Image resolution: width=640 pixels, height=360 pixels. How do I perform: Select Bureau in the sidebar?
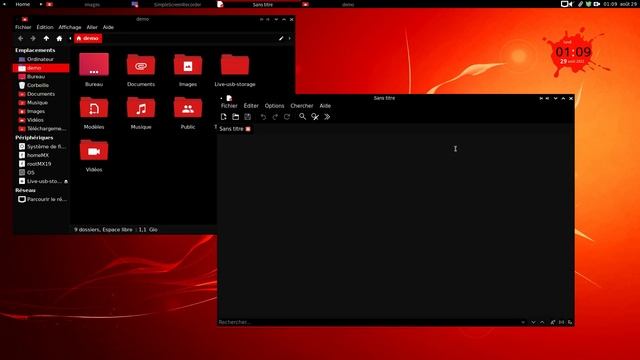pyautogui.click(x=41, y=77)
